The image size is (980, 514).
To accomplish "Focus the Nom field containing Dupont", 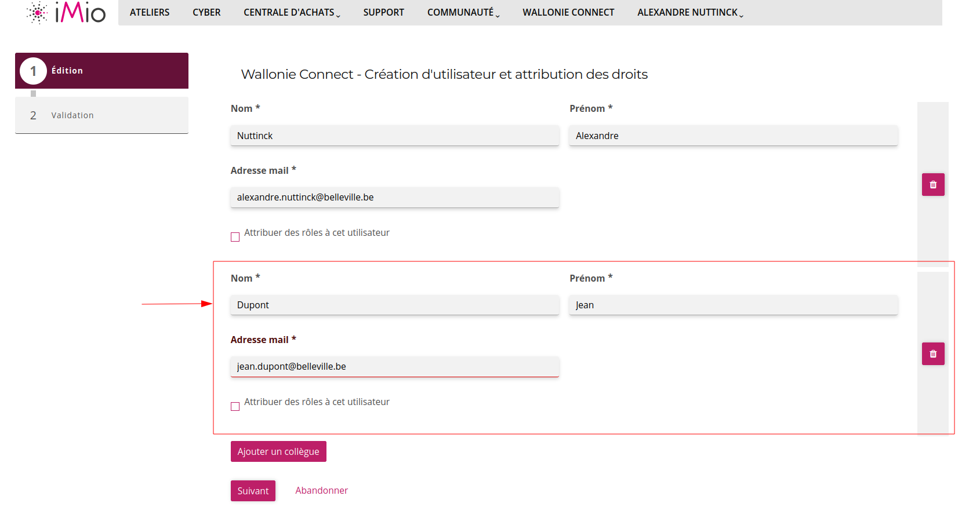I will (394, 305).
